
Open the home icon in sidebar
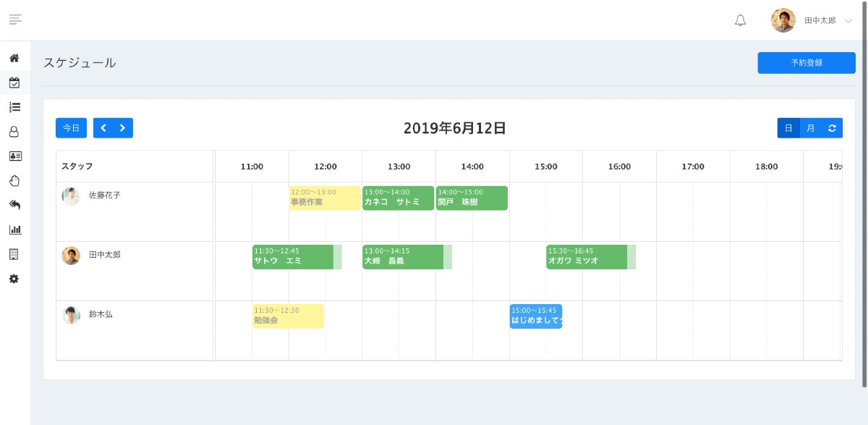(x=14, y=58)
